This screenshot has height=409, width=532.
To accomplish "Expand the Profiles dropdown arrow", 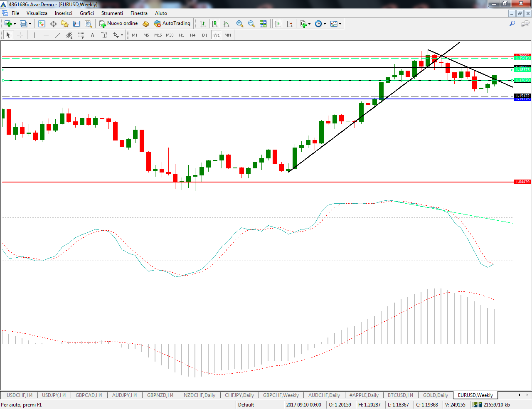I will (x=30, y=24).
